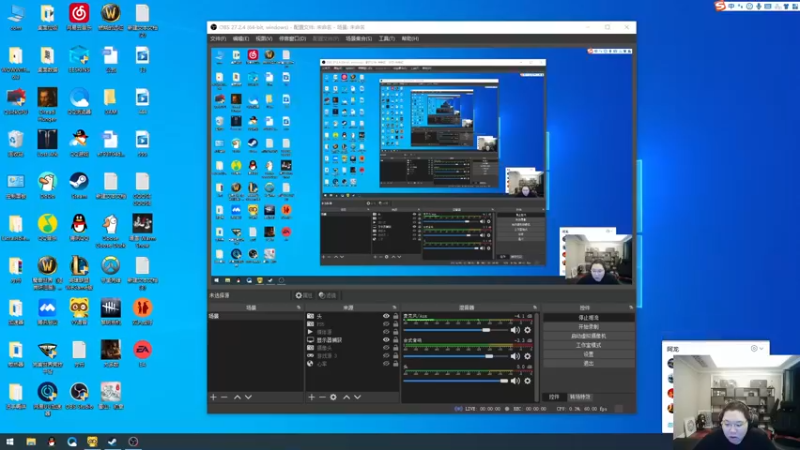Open OBS Studio desktop shortcut

point(79,396)
